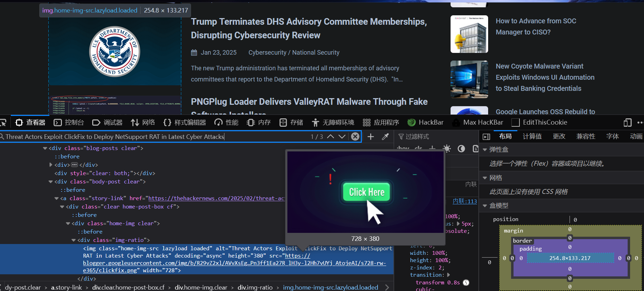Toggle print media simulation page icon
The height and width of the screenshot is (291, 644).
point(475,149)
